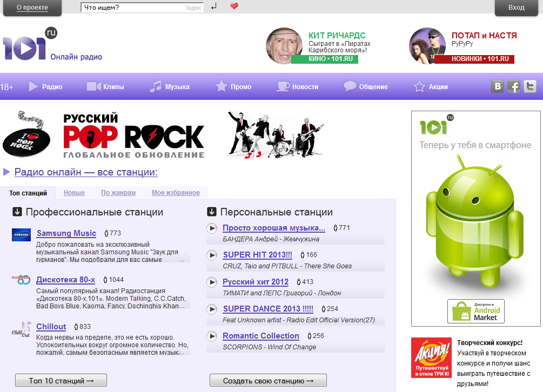
Task: Click the Создать свою станцию button
Action: 268,380
